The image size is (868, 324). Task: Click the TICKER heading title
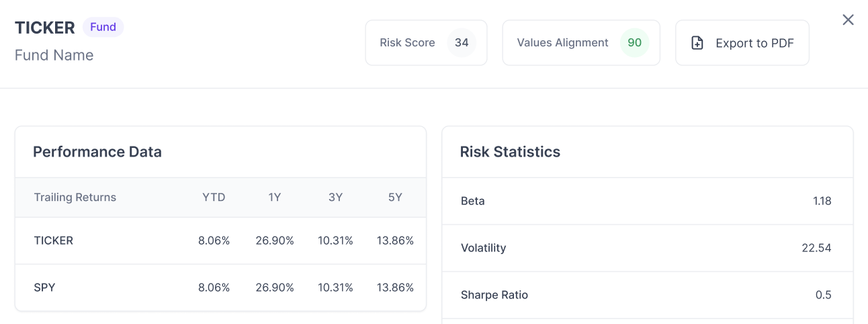pyautogui.click(x=45, y=28)
